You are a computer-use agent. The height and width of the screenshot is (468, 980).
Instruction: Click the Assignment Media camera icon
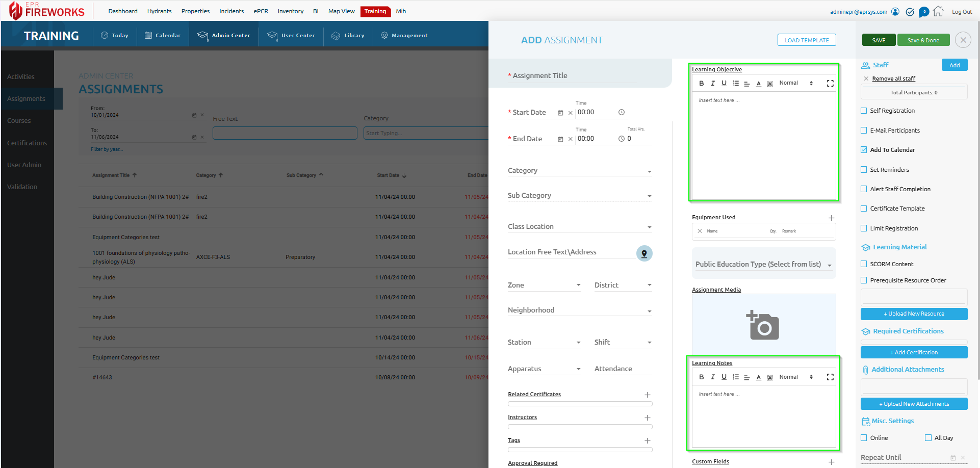point(763,325)
